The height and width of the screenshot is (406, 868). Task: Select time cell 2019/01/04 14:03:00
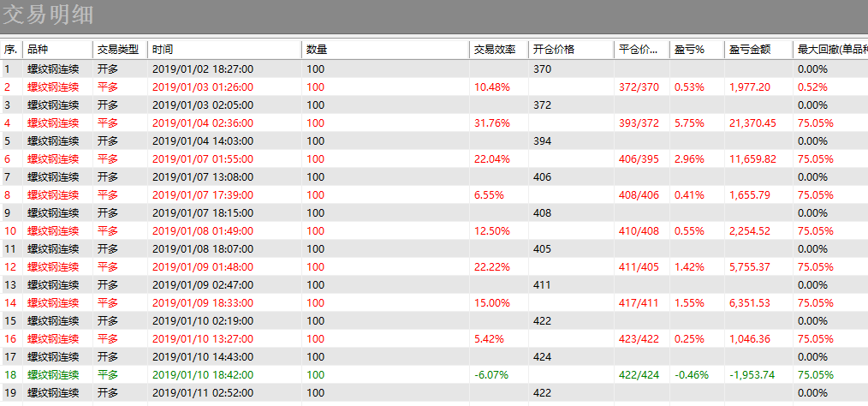tap(203, 141)
